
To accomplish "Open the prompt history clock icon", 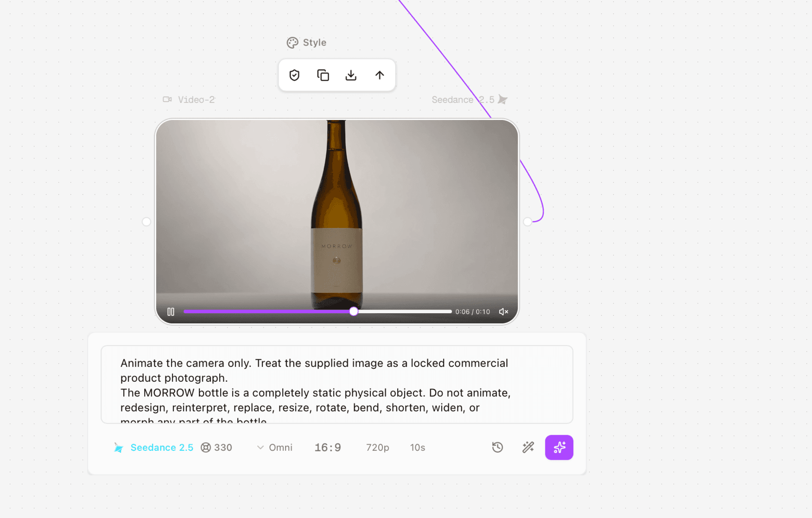I will click(x=497, y=447).
